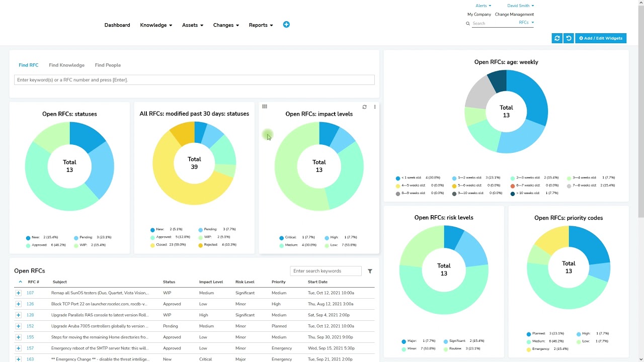Expand row for RFC 126
644x362 pixels.
[19, 304]
